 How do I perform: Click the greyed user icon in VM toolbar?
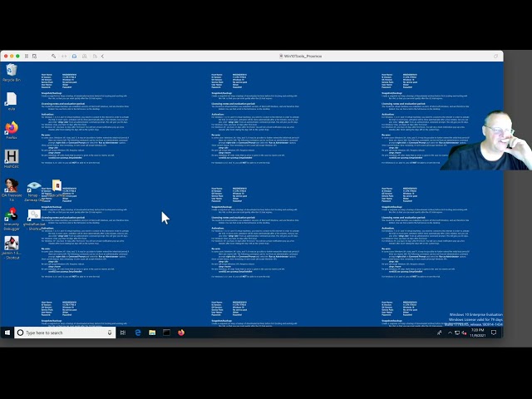[85, 56]
